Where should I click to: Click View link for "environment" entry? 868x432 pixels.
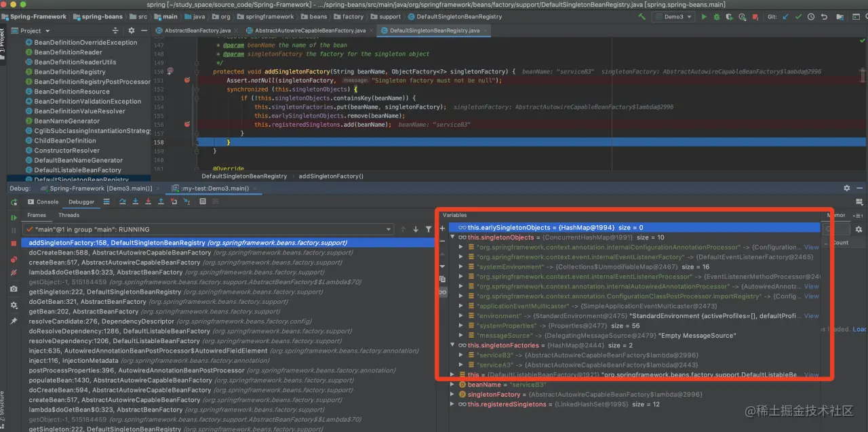point(812,316)
